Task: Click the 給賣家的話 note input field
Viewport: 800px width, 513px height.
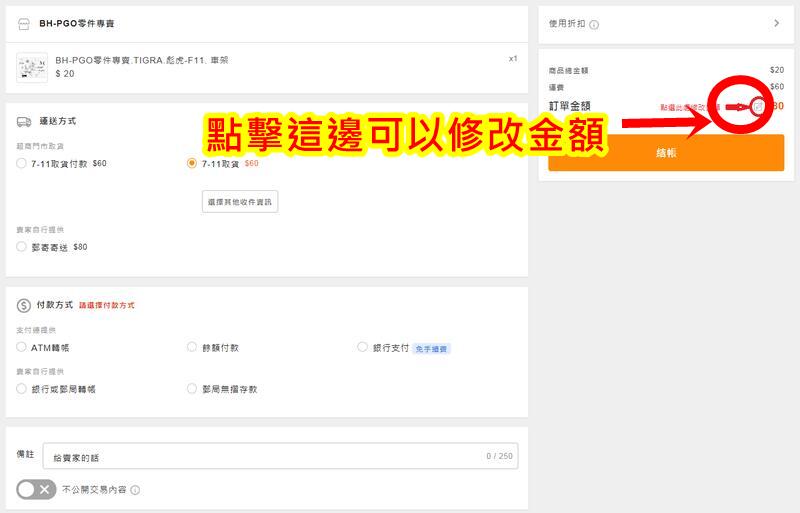Action: [280, 456]
